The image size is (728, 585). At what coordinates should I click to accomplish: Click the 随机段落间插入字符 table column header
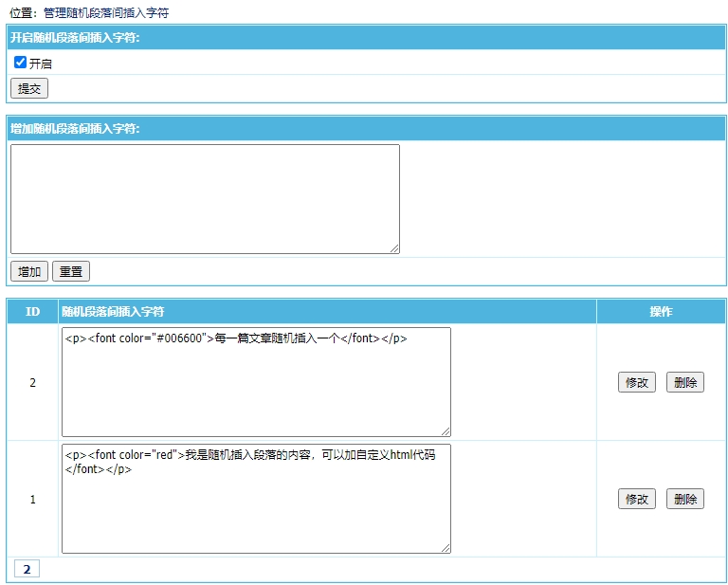tap(114, 311)
